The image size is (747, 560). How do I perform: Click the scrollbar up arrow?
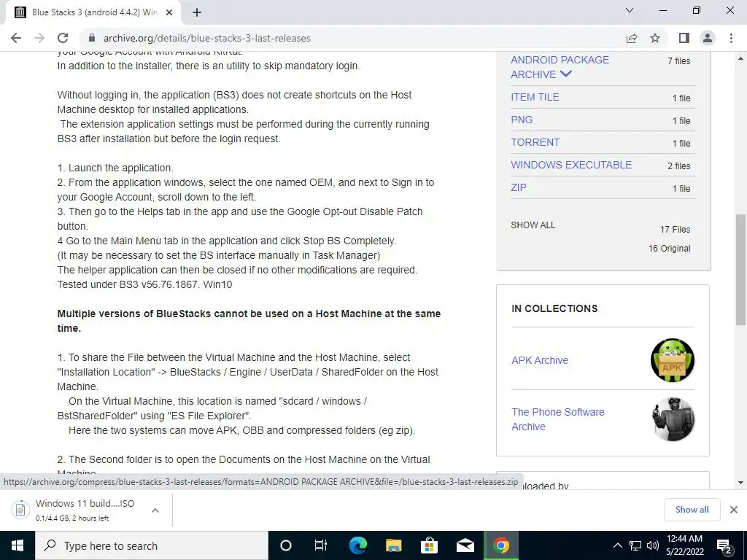coord(740,58)
